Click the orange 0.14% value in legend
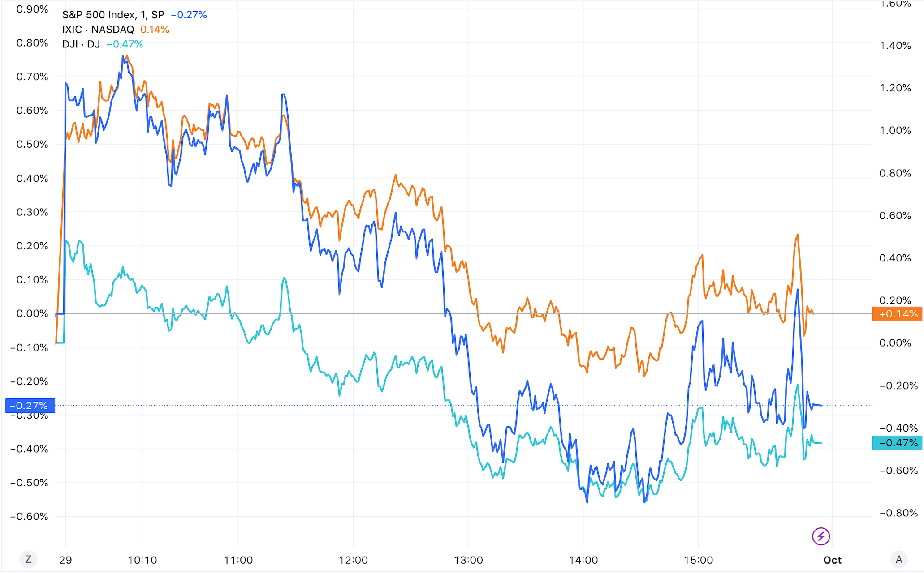 (155, 30)
